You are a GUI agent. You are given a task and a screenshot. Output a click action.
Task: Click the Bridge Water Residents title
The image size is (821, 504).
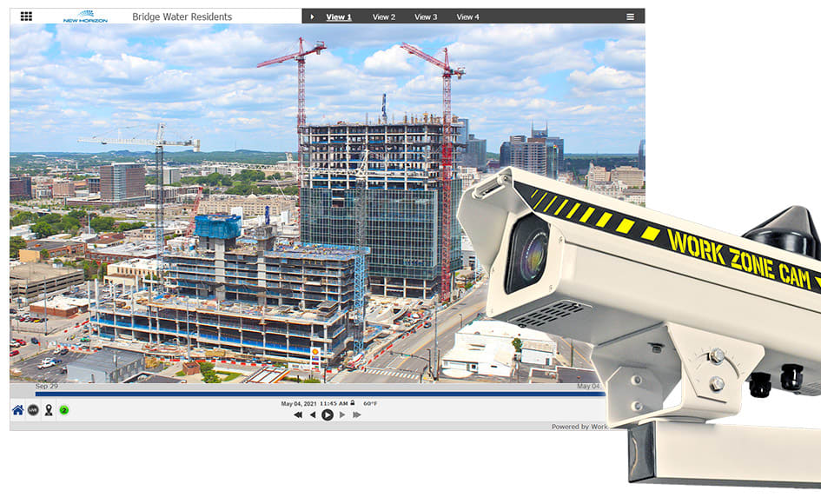[x=182, y=17]
